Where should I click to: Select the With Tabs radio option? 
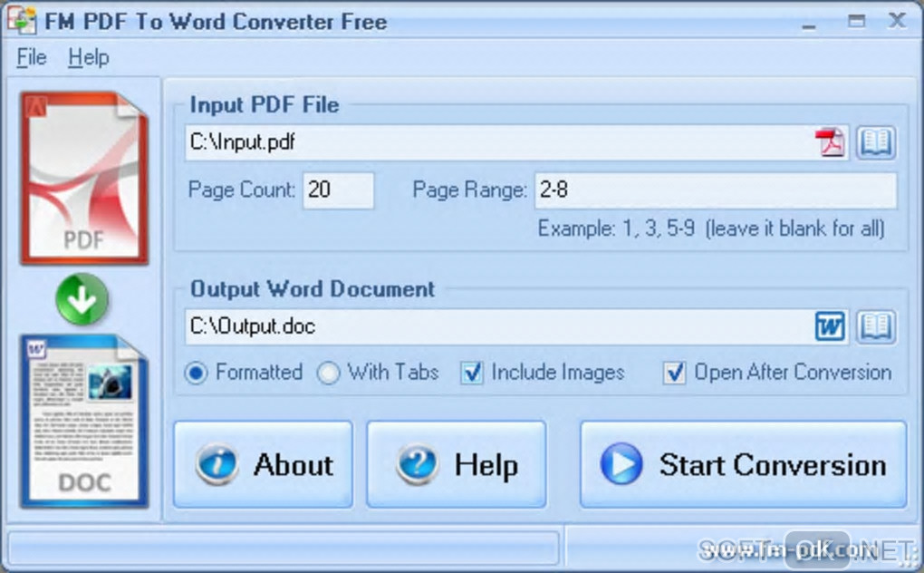click(x=379, y=373)
